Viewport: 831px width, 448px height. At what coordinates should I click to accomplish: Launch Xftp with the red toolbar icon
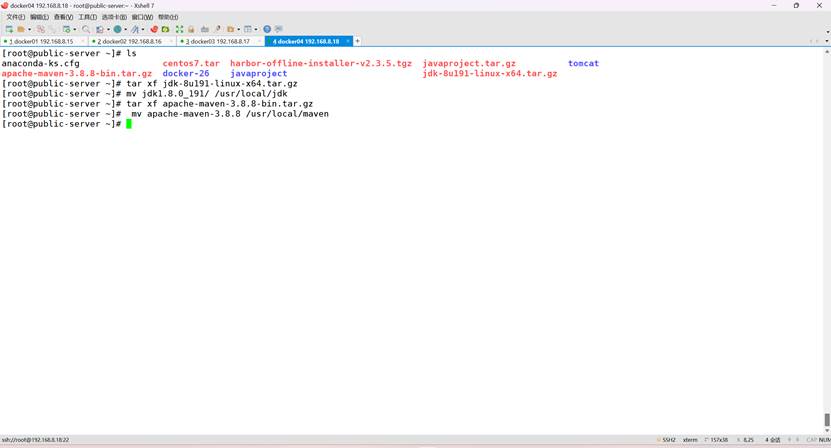coord(154,29)
